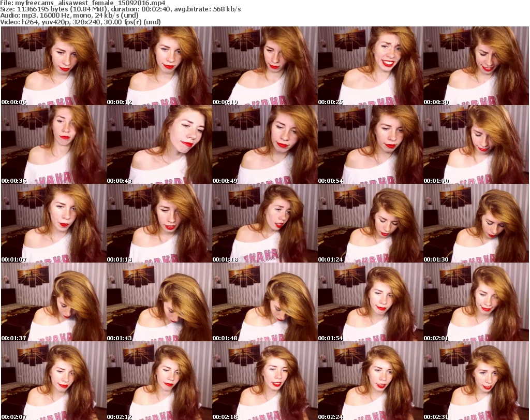Click the frame with timestamp 00:00:43
The width and height of the screenshot is (530, 420).
pyautogui.click(x=159, y=144)
